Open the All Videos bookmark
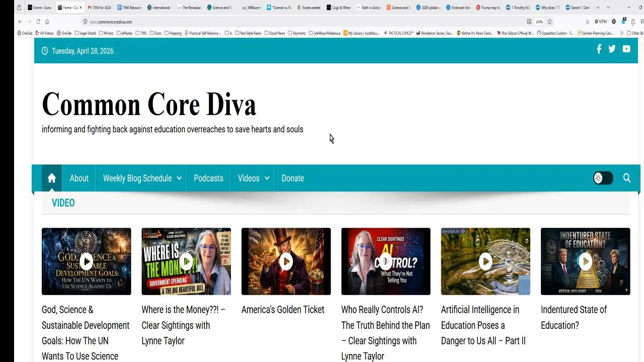 tap(44, 33)
